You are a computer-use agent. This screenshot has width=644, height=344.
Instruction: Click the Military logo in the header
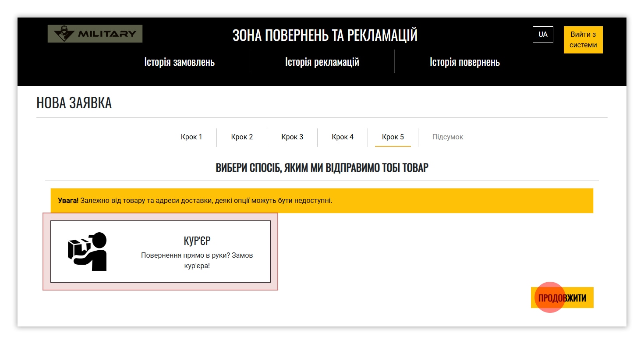click(95, 34)
